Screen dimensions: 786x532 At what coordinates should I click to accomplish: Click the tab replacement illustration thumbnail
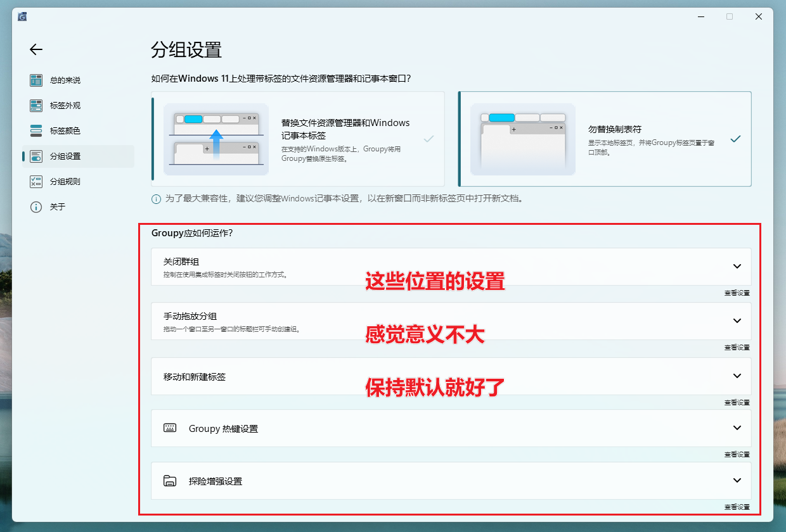point(216,139)
